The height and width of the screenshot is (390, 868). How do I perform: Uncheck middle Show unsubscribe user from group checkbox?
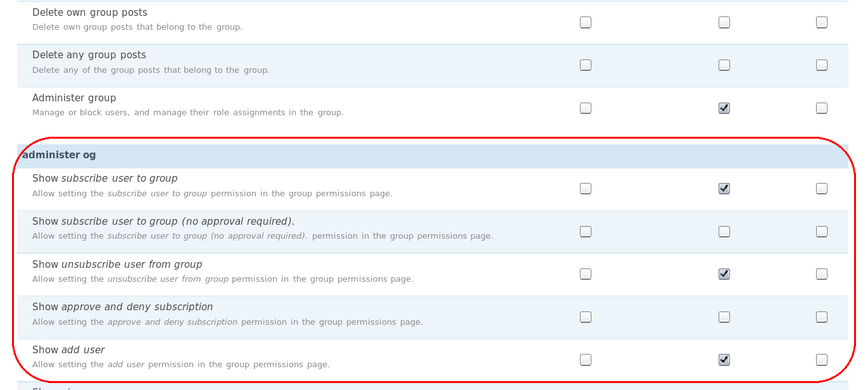pyautogui.click(x=724, y=274)
